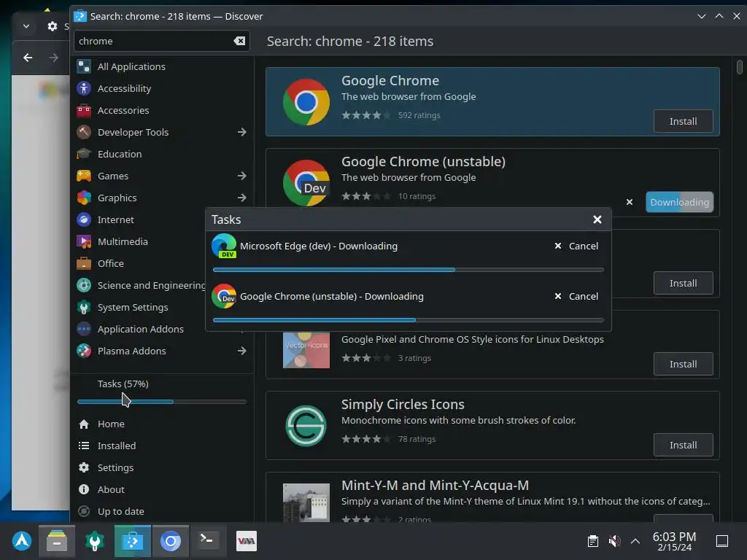
Task: Cancel the Microsoft Edge (dev) download
Action: [x=576, y=246]
